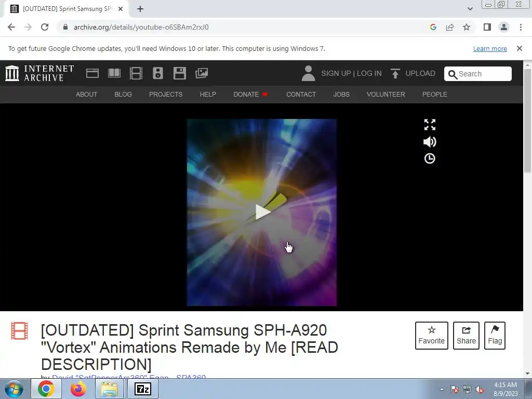The width and height of the screenshot is (532, 399).
Task: Open the Images icon in navbar
Action: pyautogui.click(x=202, y=73)
